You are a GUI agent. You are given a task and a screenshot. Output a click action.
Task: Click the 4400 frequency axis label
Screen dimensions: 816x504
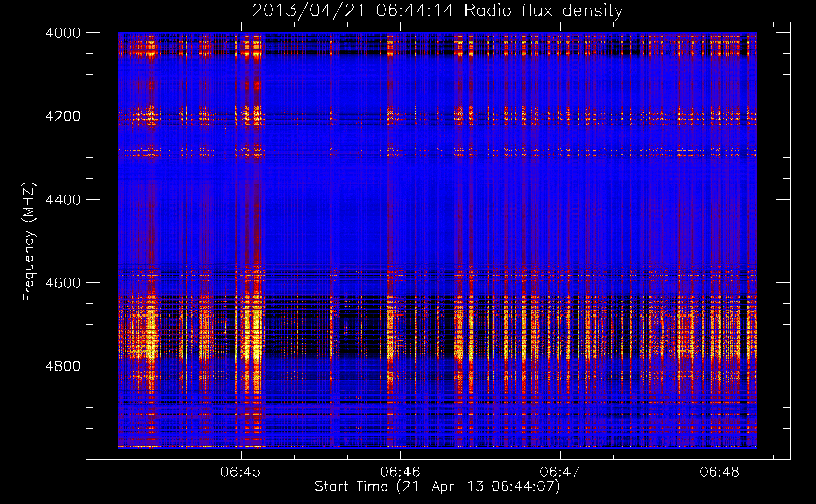pos(63,200)
